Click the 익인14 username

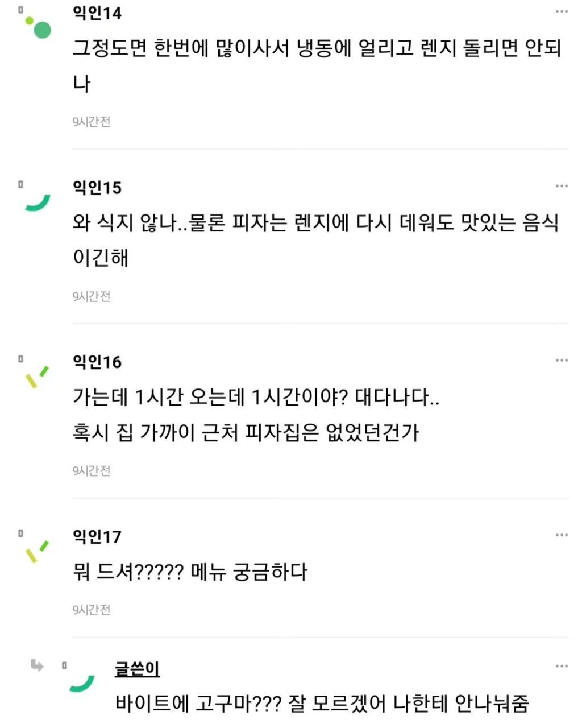97,13
